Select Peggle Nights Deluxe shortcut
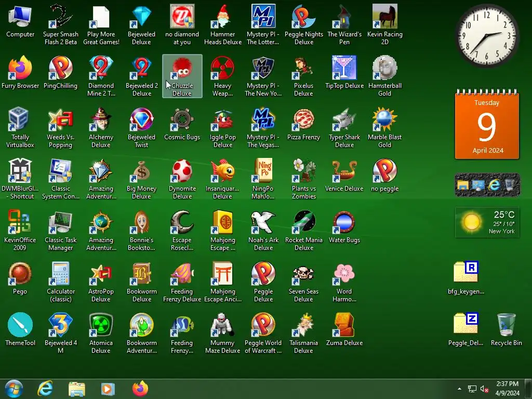The image size is (532, 399). coord(303,25)
